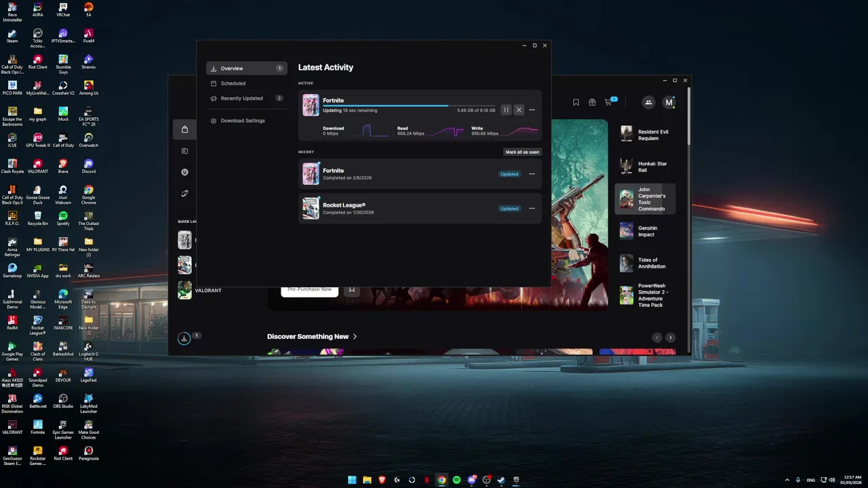Open Recycle Bin on desktop

coord(37,218)
